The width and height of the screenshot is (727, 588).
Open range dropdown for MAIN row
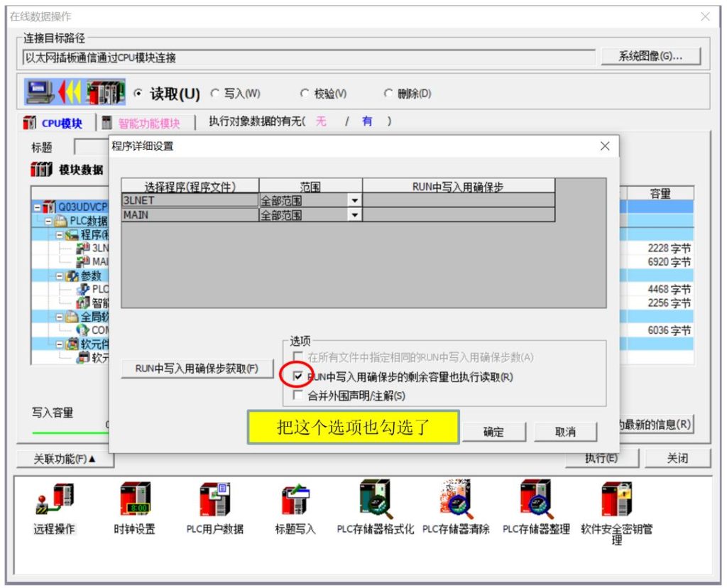[354, 215]
